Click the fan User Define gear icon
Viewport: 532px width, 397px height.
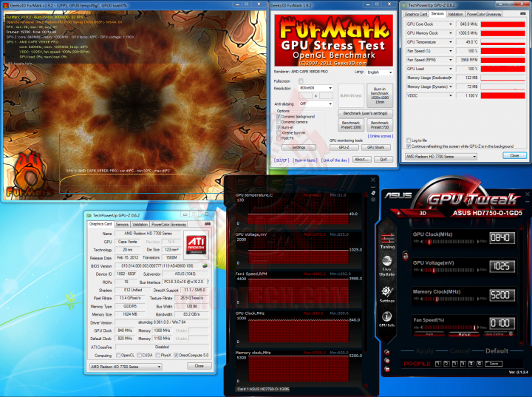511,334
